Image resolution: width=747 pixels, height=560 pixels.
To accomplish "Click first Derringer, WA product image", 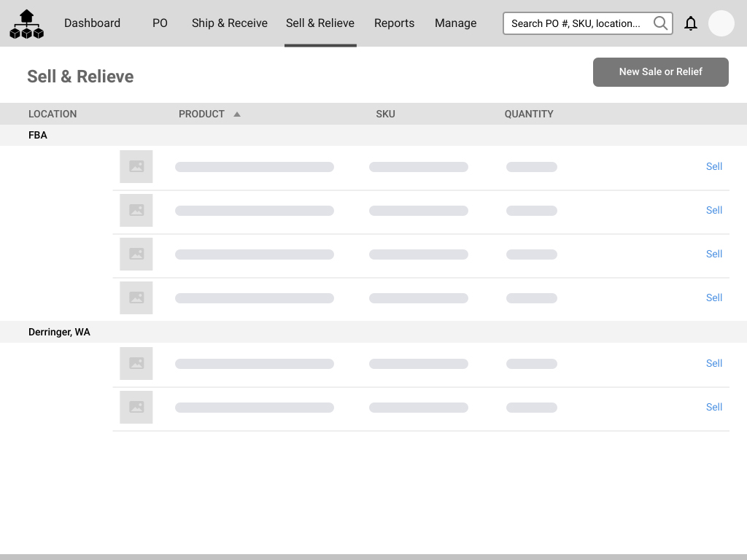I will 136,363.
